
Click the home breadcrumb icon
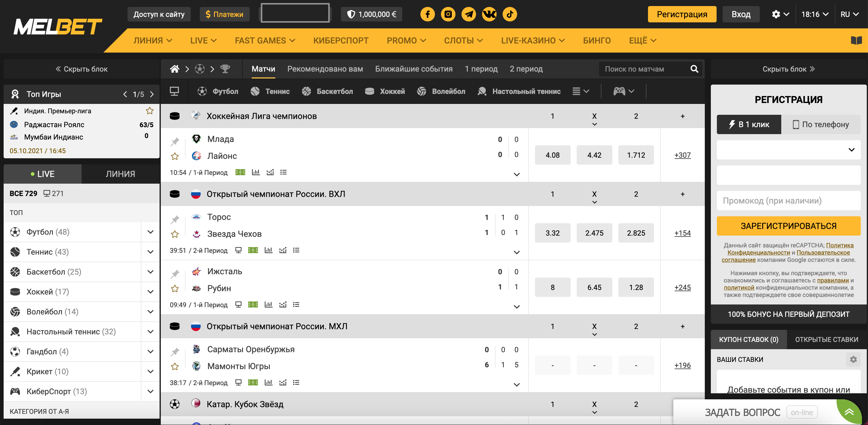coord(175,69)
